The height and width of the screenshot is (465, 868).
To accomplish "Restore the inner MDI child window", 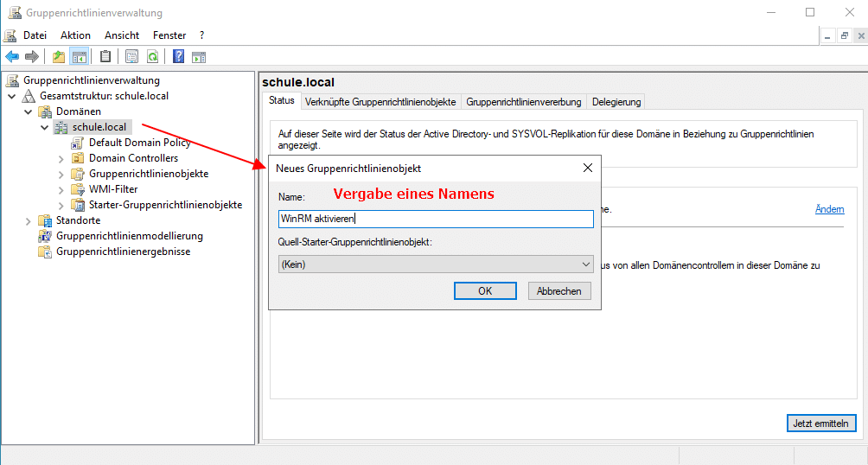I will (844, 36).
